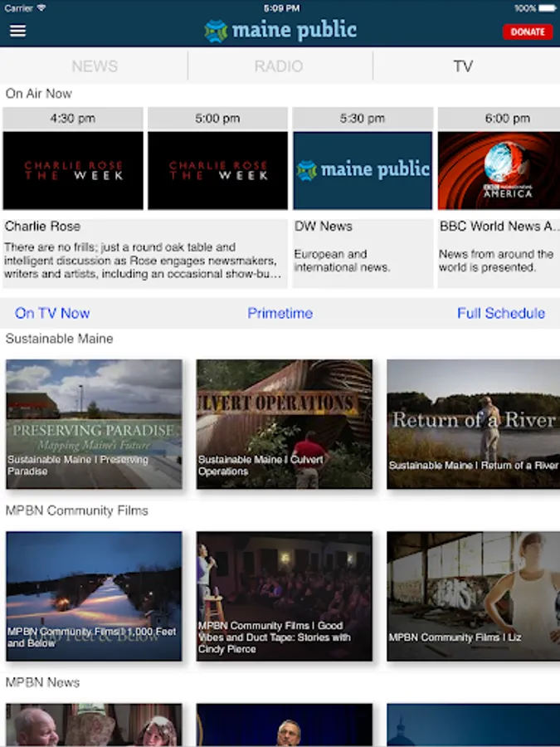Viewport: 560px width, 747px height.
Task: Click the 4:30 pm time header
Action: (73, 118)
